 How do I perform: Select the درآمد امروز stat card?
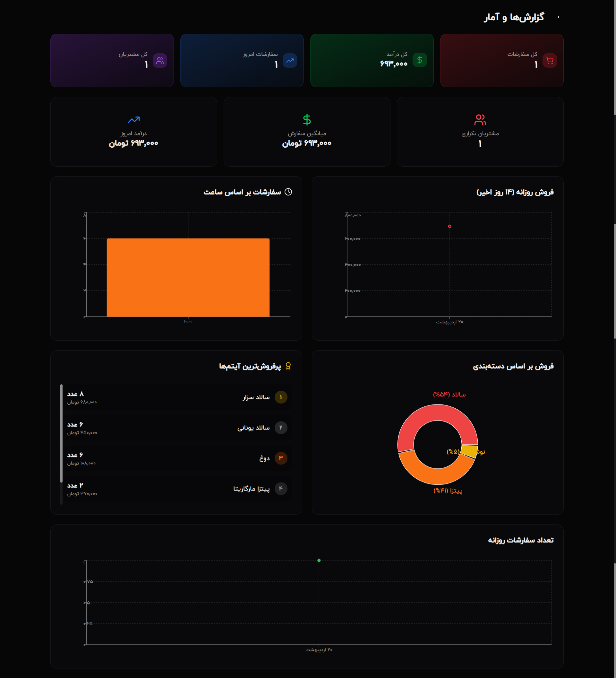134,132
